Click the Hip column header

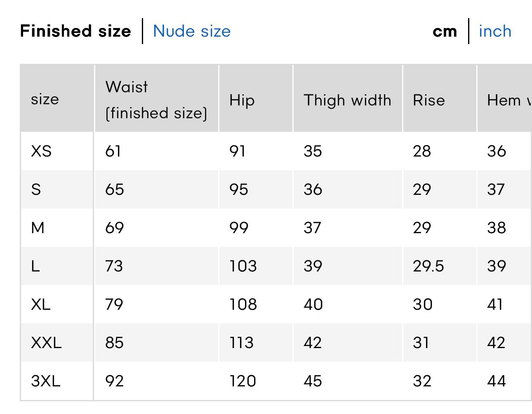242,100
